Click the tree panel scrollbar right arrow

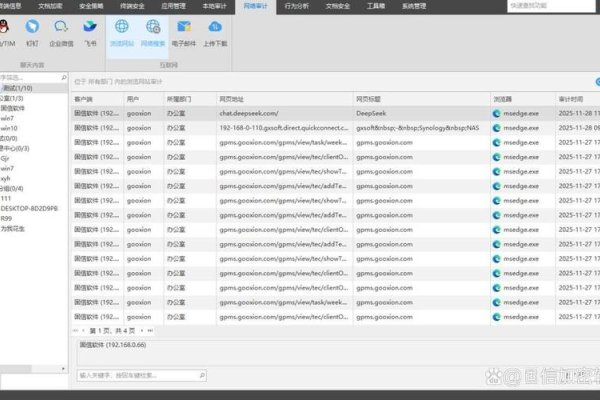[x=63, y=369]
